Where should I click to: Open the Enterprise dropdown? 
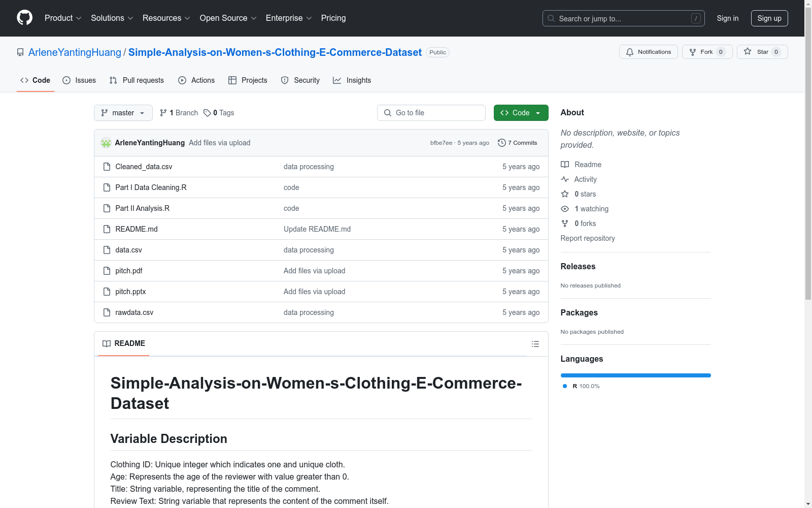[289, 18]
